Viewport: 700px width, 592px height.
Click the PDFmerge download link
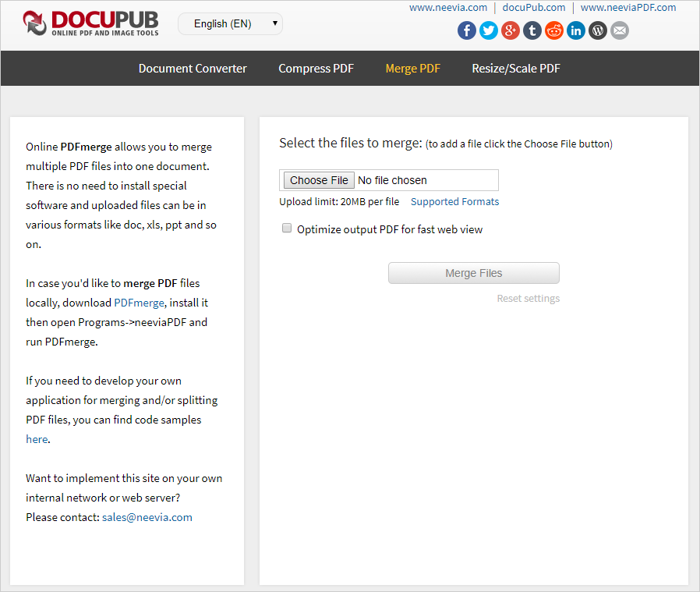[140, 303]
